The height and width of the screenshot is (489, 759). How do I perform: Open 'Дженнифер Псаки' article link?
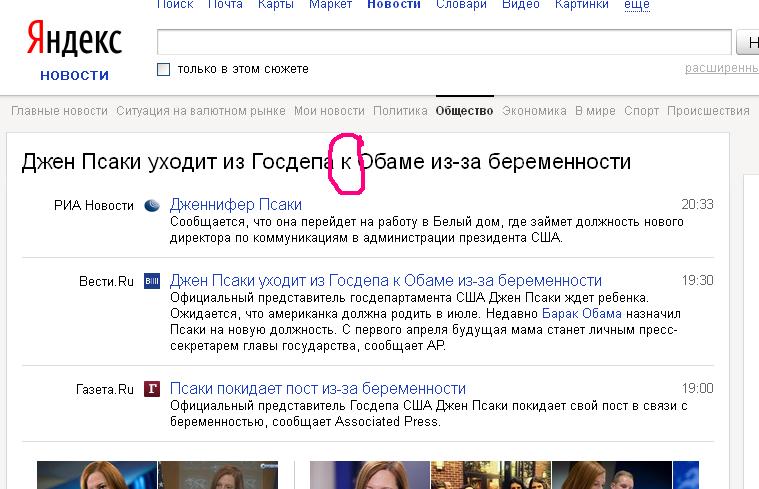pyautogui.click(x=236, y=205)
